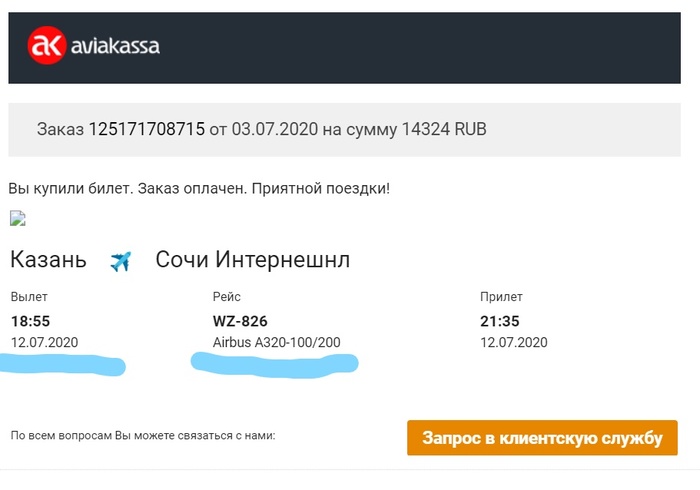Click the Рейс column label

pos(227,297)
